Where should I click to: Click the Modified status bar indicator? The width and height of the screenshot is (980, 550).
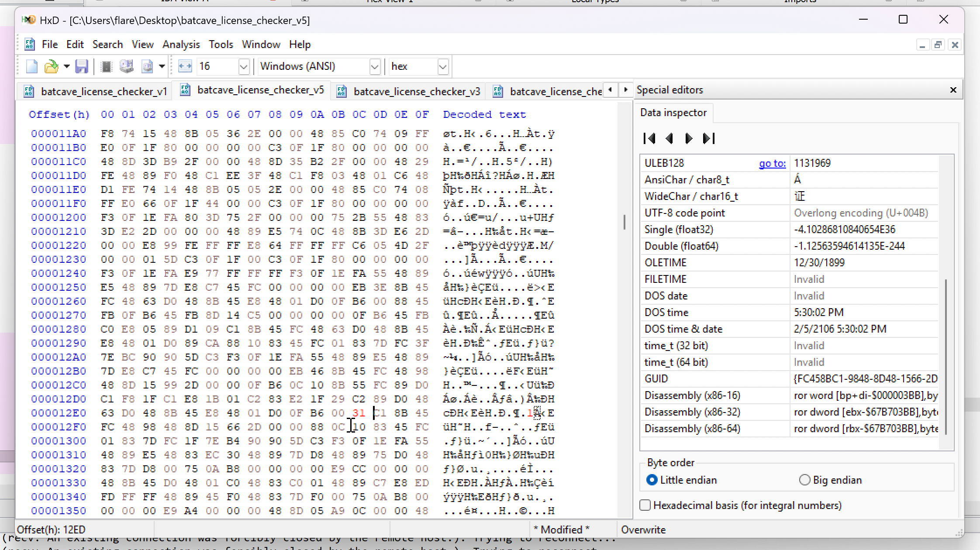(561, 530)
